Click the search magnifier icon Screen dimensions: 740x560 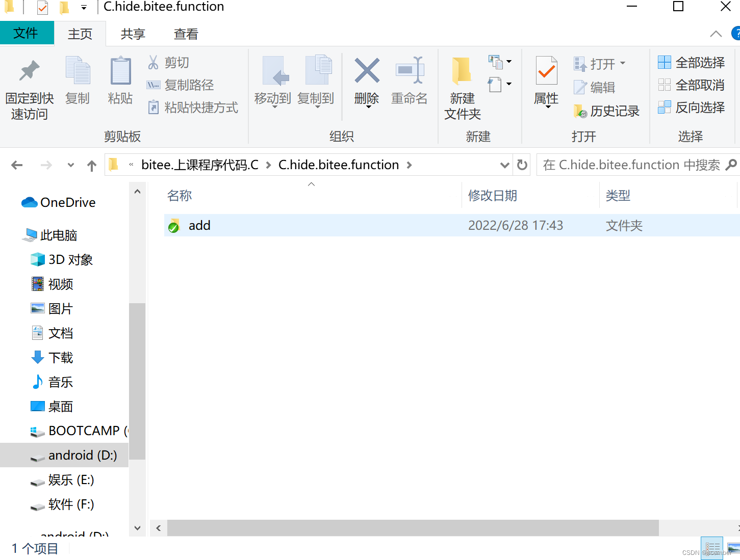731,165
